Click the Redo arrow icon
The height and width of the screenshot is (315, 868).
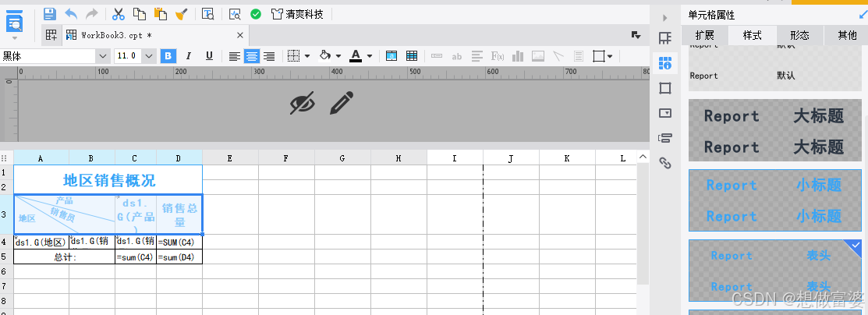[x=92, y=14]
